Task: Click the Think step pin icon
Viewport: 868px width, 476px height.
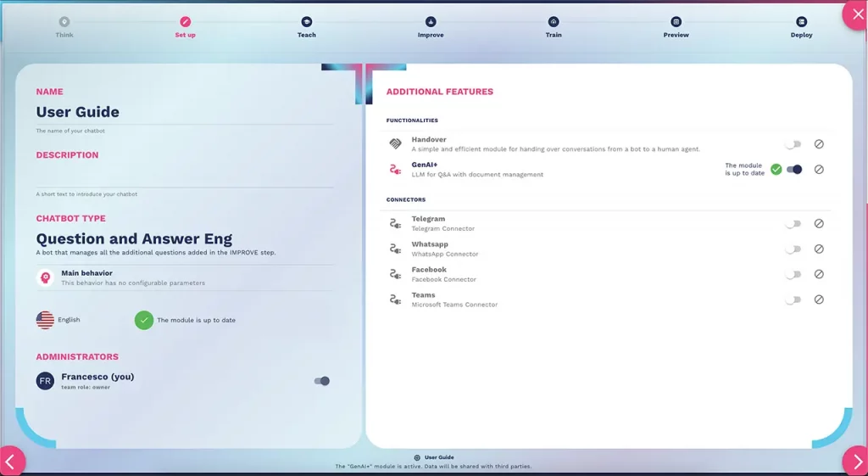Action: click(x=64, y=21)
